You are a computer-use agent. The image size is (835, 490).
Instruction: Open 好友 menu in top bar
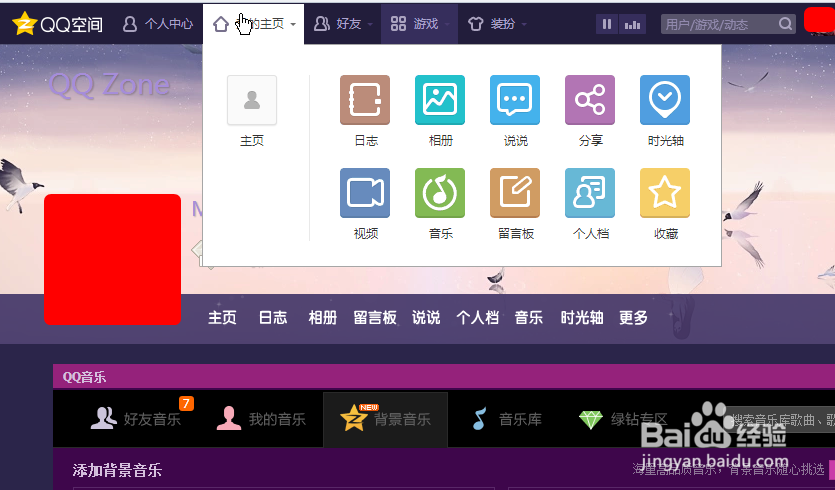(338, 24)
